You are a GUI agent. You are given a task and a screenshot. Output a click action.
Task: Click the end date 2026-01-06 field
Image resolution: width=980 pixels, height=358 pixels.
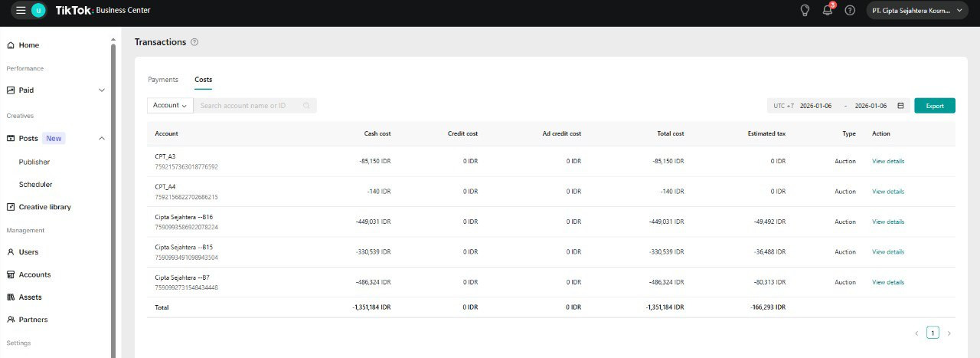(x=871, y=106)
